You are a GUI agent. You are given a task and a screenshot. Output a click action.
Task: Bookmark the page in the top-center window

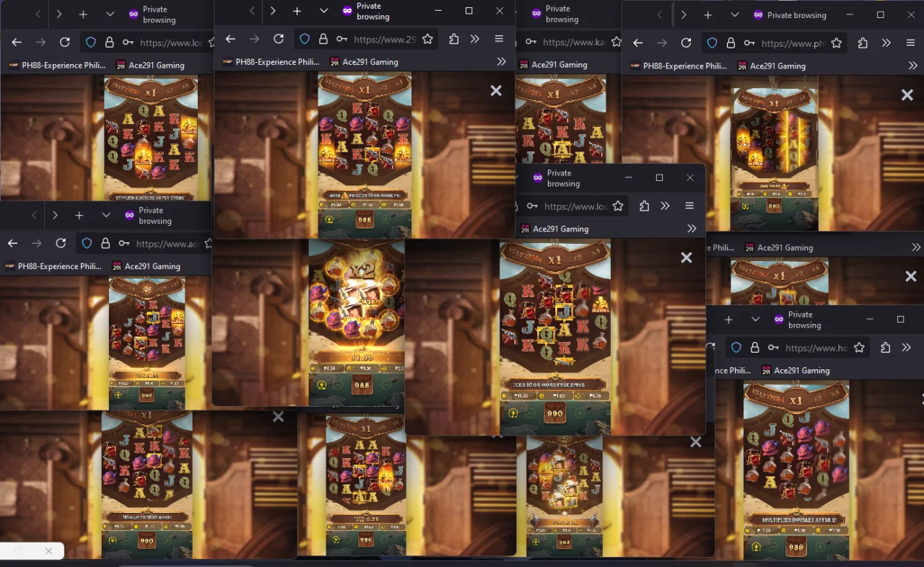point(427,39)
